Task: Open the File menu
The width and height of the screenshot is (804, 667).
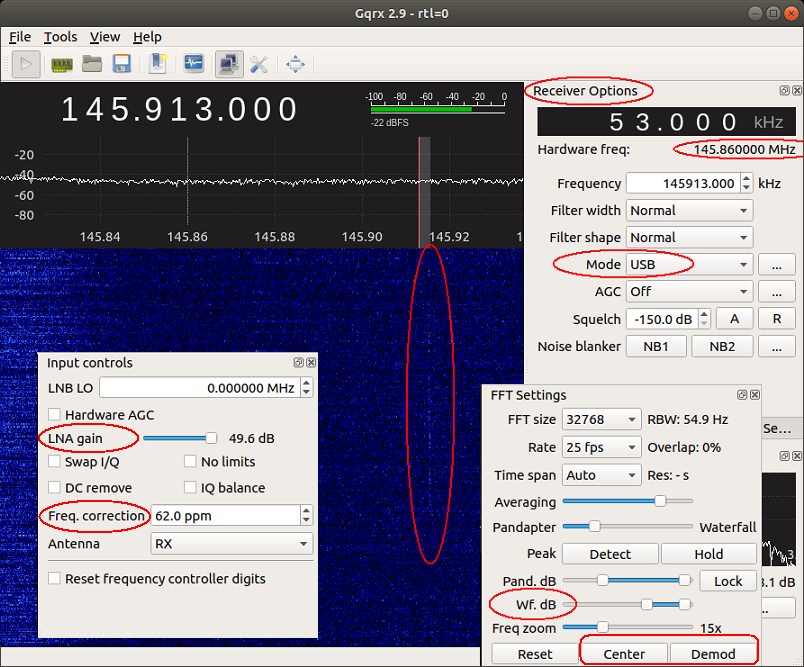Action: 20,37
